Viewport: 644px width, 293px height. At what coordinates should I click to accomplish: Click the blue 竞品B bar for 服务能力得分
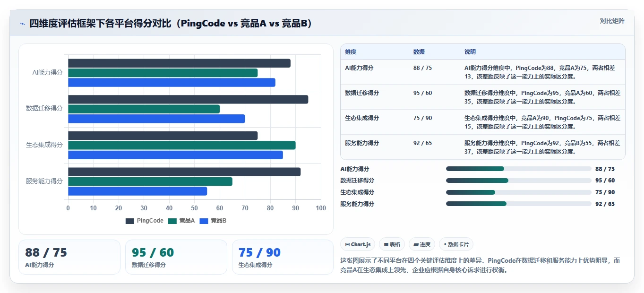coord(137,191)
